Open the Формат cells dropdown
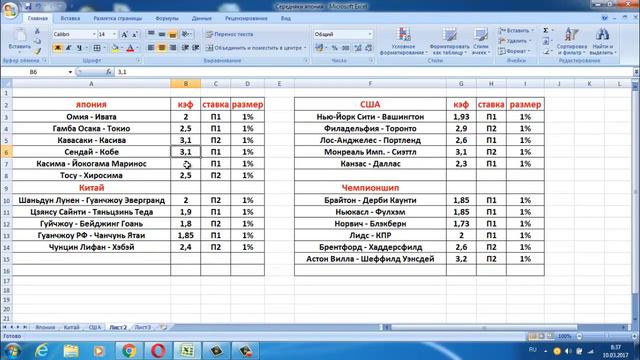Image resolution: width=640 pixels, height=360 pixels. (x=515, y=51)
